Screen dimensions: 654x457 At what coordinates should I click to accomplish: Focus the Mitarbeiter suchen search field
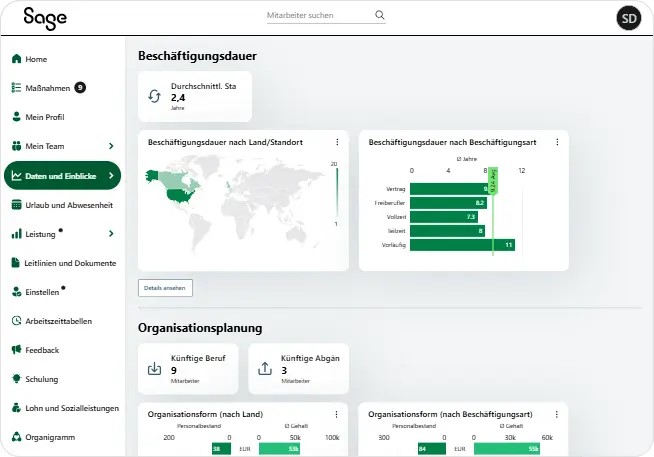pyautogui.click(x=317, y=17)
